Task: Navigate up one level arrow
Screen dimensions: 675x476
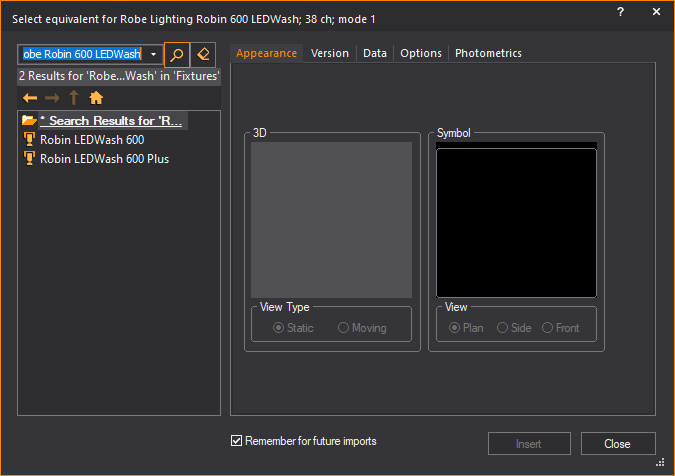Action: [x=74, y=98]
